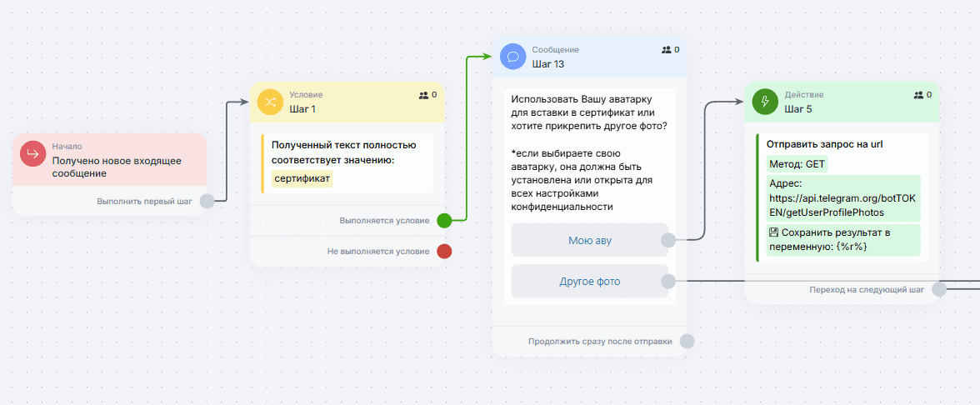The height and width of the screenshot is (405, 980).
Task: Click the Полученный текст полностью соответствует condition text
Action: click(x=343, y=152)
